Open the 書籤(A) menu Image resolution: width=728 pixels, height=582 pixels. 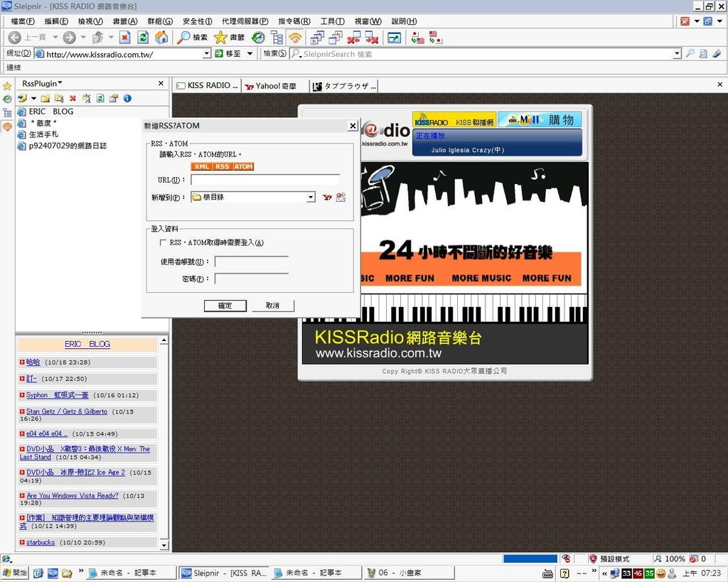(125, 21)
